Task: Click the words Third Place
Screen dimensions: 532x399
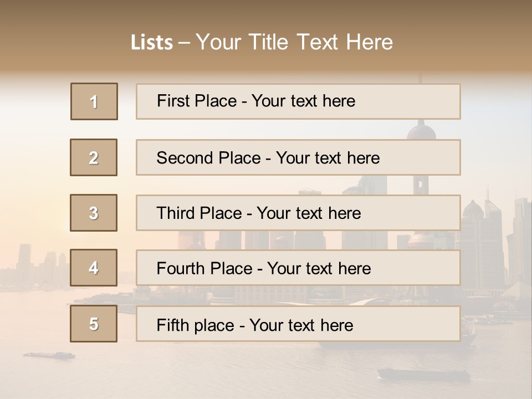Action: (199, 213)
